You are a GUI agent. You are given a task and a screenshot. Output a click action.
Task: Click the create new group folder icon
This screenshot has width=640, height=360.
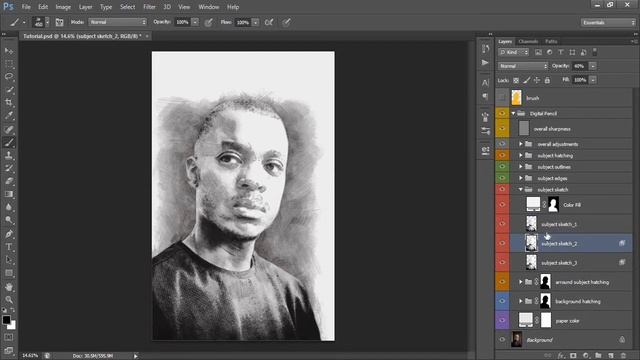coord(598,356)
